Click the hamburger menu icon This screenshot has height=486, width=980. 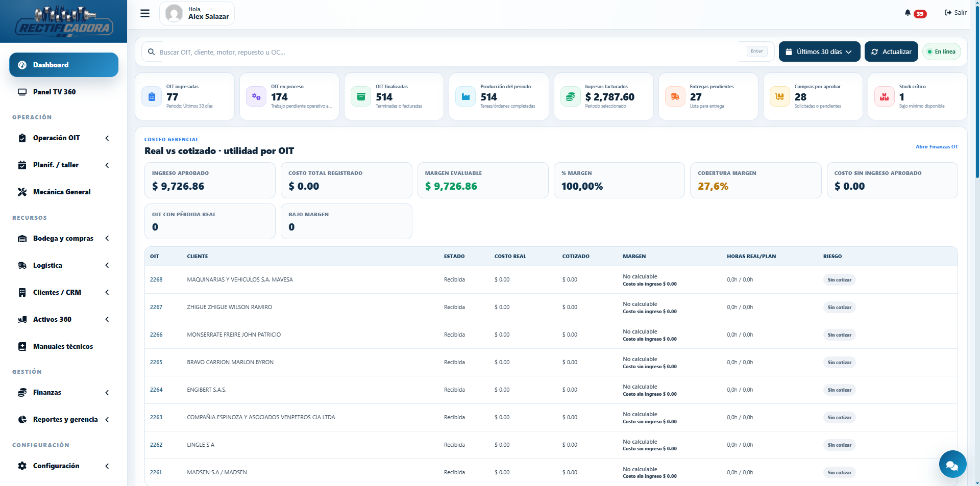(x=145, y=13)
